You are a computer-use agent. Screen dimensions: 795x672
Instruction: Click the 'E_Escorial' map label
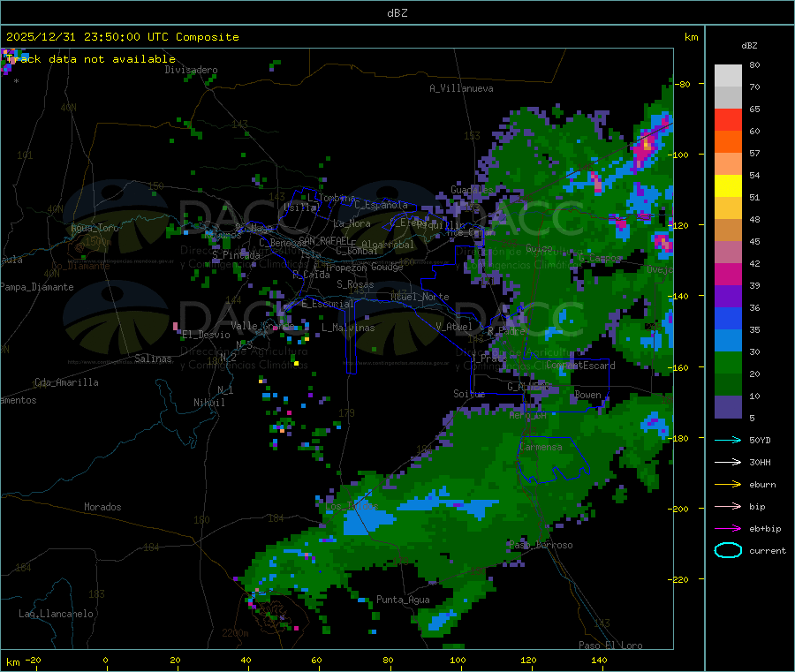coord(328,304)
